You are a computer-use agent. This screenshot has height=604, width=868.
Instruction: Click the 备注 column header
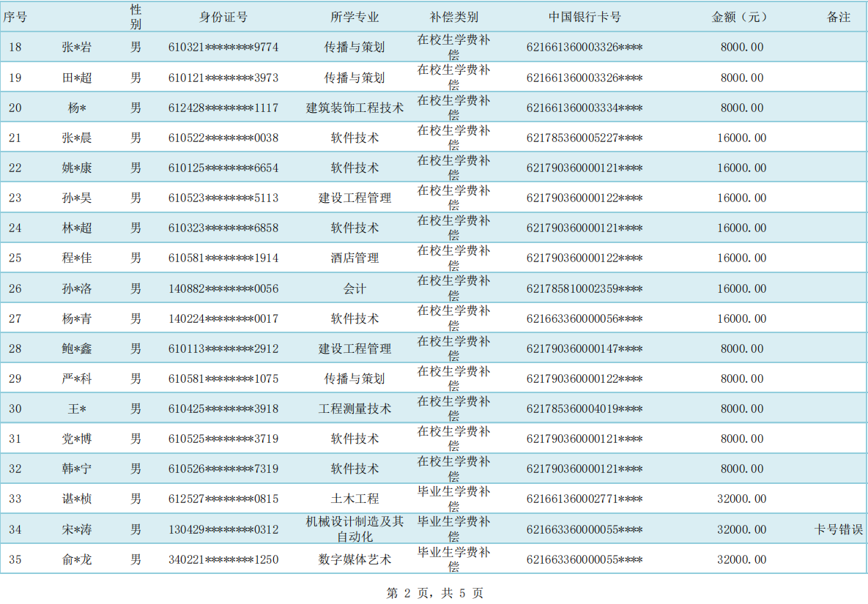tap(839, 17)
